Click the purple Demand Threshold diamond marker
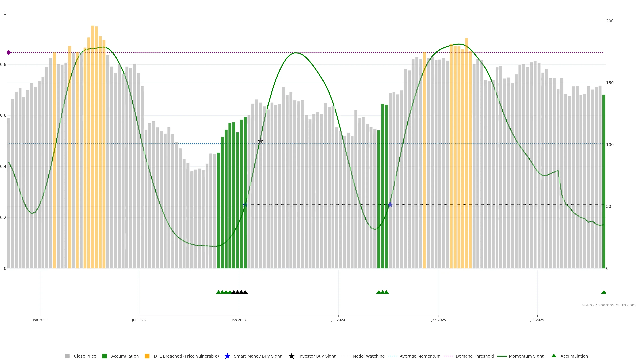 click(x=9, y=52)
